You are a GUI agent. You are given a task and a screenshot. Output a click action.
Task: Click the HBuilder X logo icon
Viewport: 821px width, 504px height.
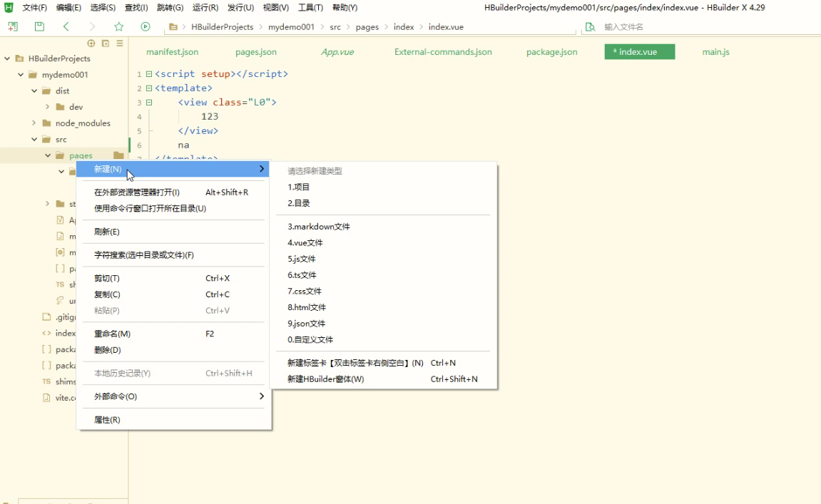[x=9, y=7]
